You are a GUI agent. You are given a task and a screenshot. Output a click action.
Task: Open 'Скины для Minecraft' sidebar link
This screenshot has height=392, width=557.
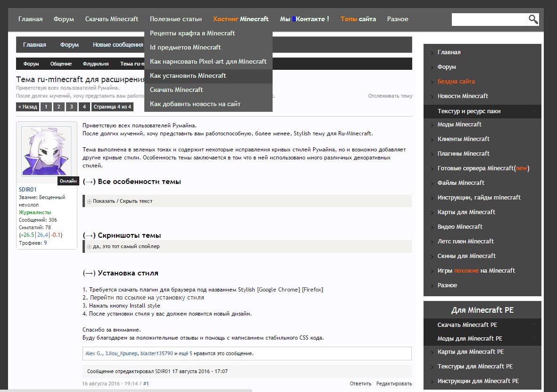(x=466, y=256)
